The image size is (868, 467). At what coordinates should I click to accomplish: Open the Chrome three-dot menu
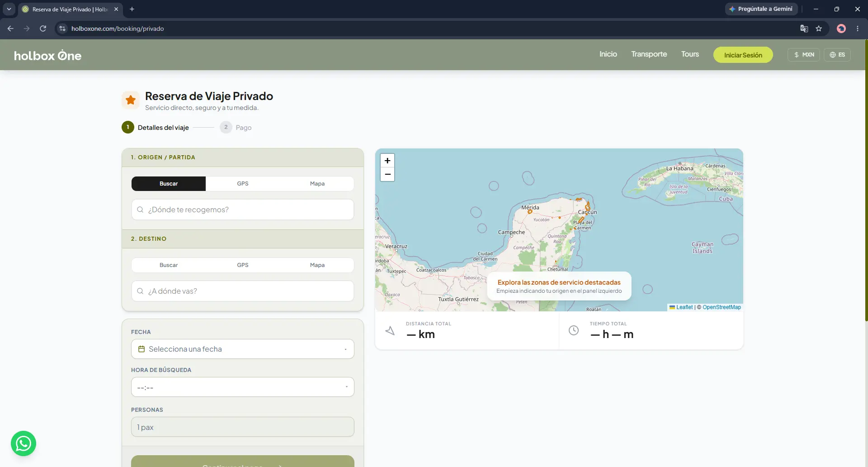858,29
